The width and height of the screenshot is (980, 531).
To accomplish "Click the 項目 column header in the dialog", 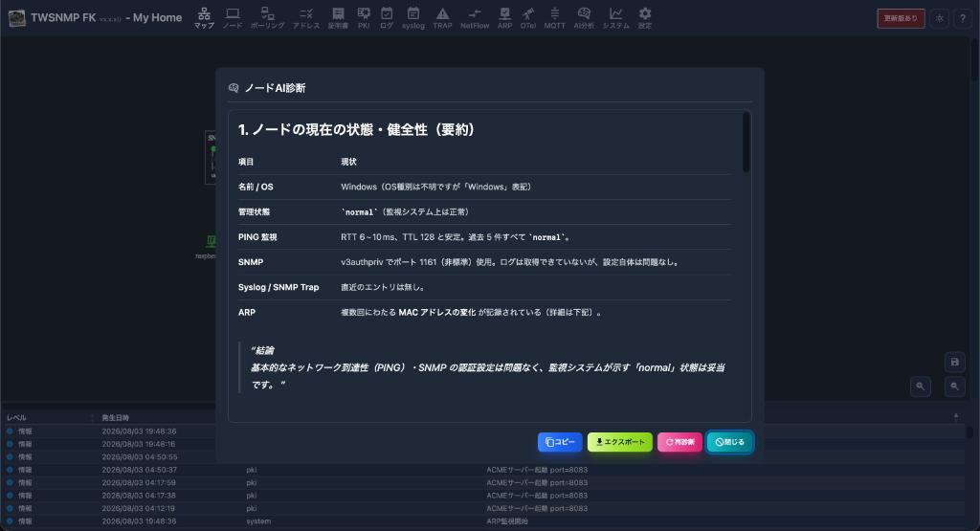I will coord(246,162).
